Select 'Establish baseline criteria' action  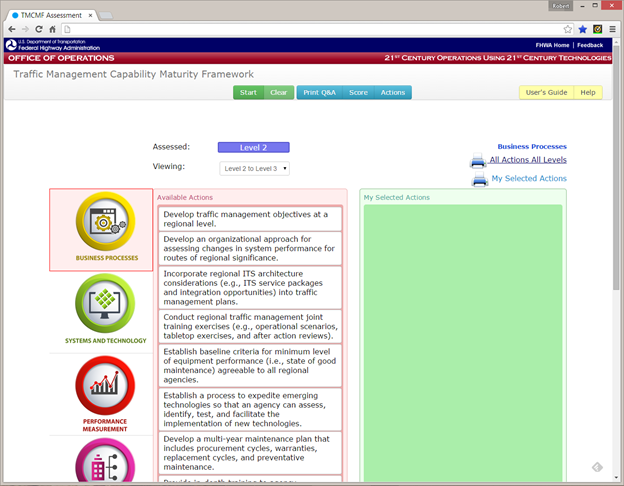pos(250,365)
